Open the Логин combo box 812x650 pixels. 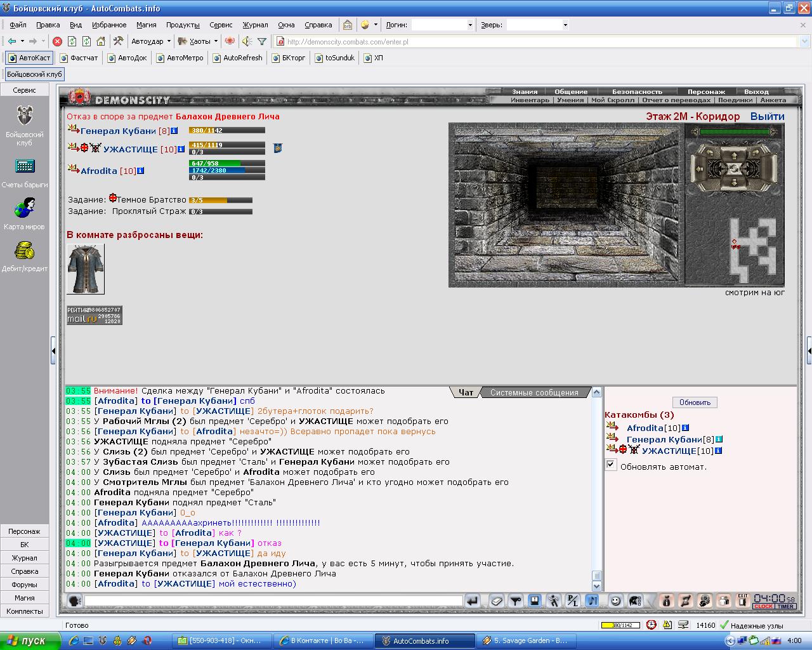pos(443,25)
